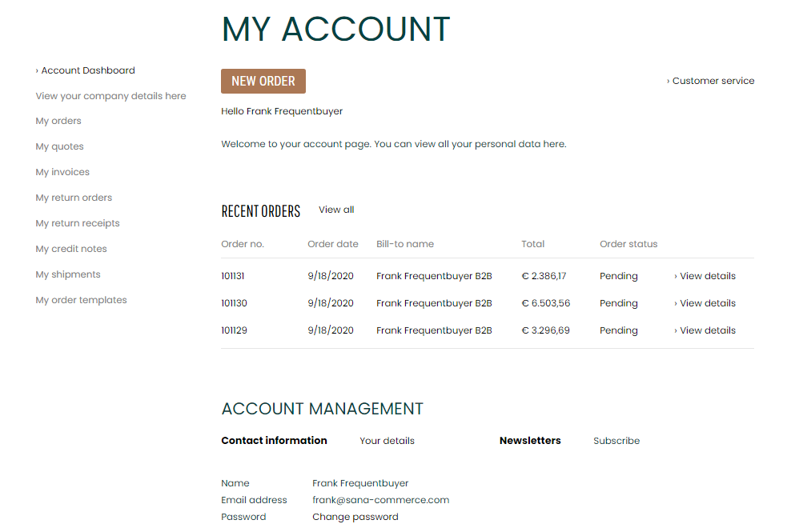Click the Order no. column header
791x532 pixels.
tap(243, 244)
